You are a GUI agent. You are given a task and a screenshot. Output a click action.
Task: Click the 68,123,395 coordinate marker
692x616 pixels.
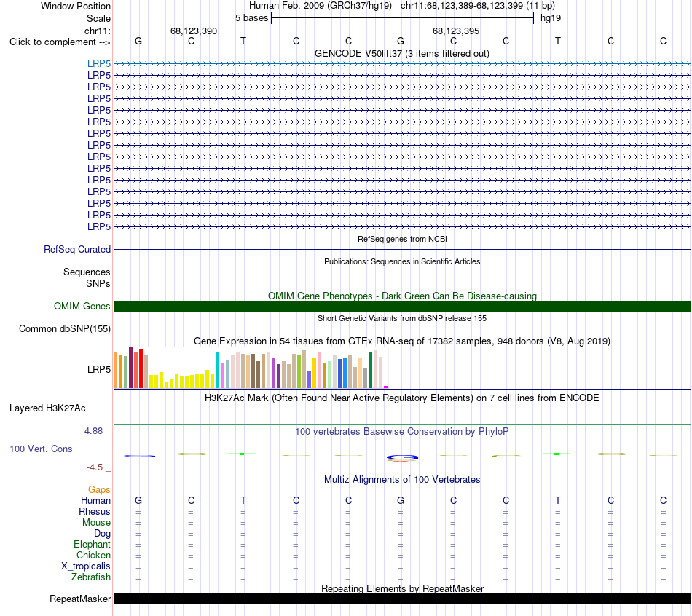click(456, 31)
